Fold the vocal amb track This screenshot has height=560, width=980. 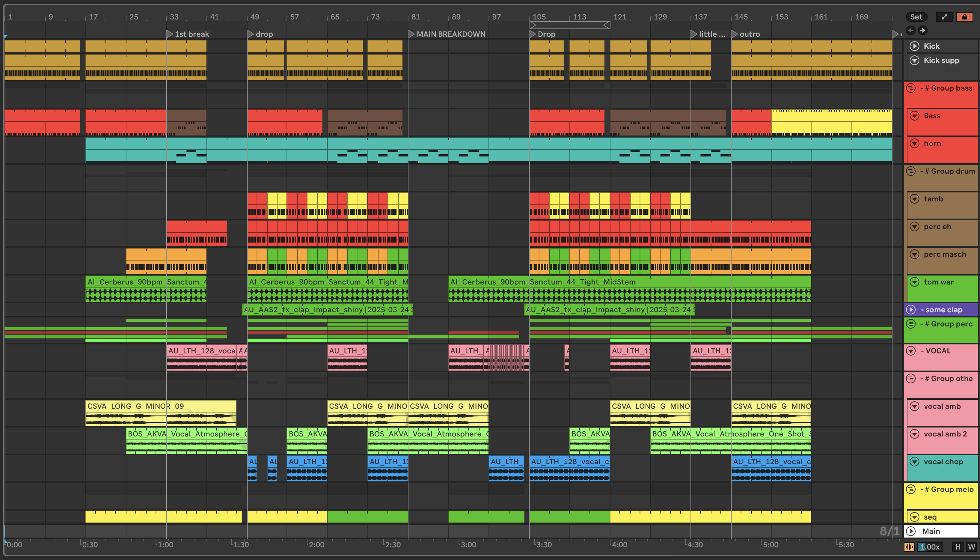915,406
